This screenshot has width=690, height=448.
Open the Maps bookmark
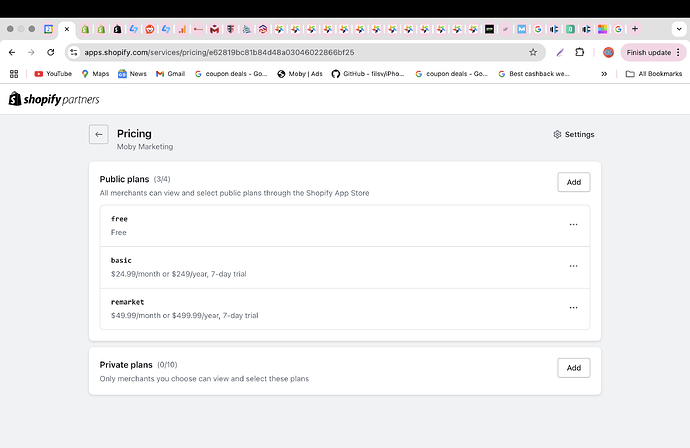point(95,74)
